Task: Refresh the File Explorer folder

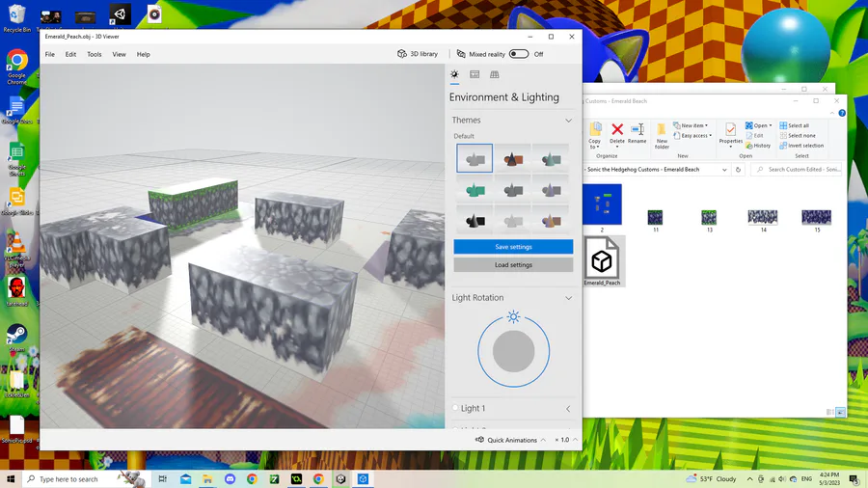Action: (738, 170)
